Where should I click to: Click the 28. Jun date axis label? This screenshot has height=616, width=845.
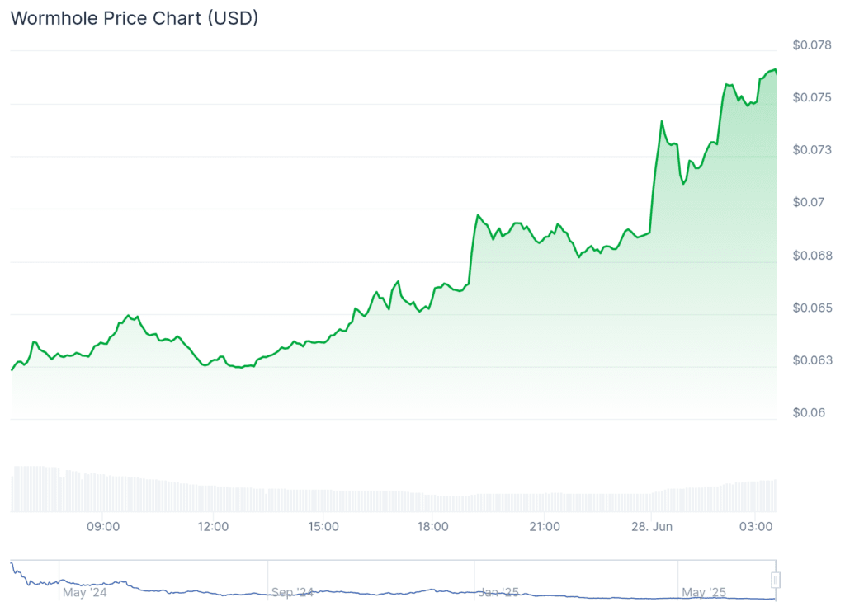pos(651,525)
